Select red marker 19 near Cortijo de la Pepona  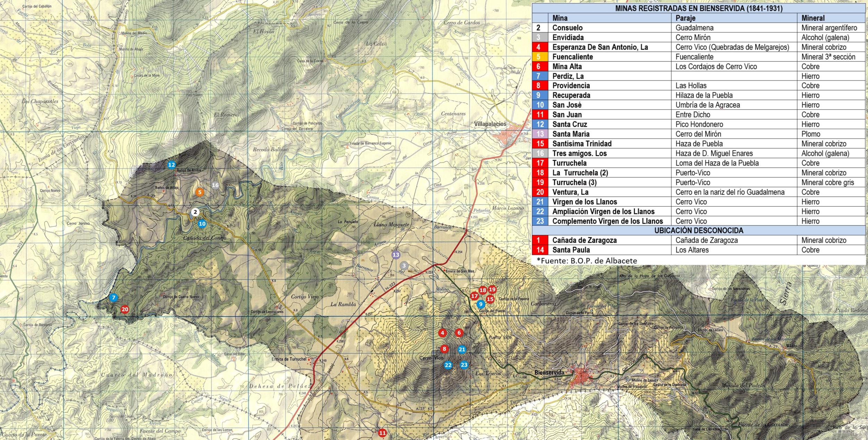pyautogui.click(x=492, y=289)
